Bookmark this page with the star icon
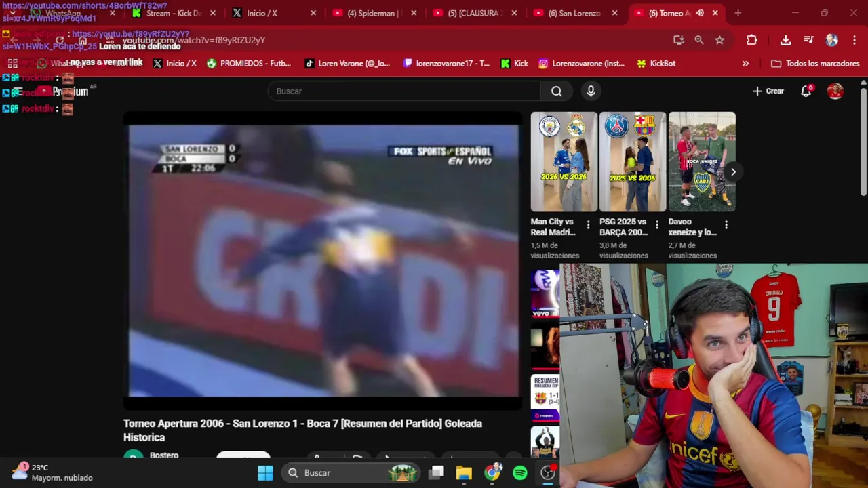Viewport: 868px width, 488px height. click(719, 40)
